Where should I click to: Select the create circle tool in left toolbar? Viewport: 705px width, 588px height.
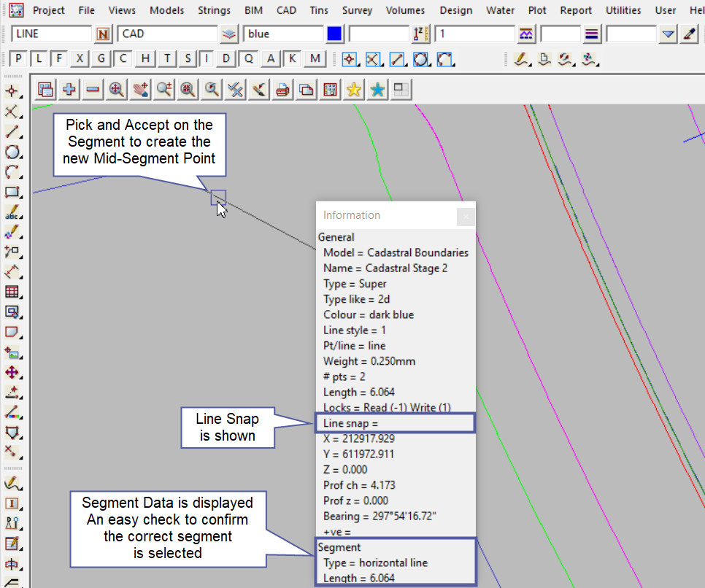pyautogui.click(x=12, y=152)
